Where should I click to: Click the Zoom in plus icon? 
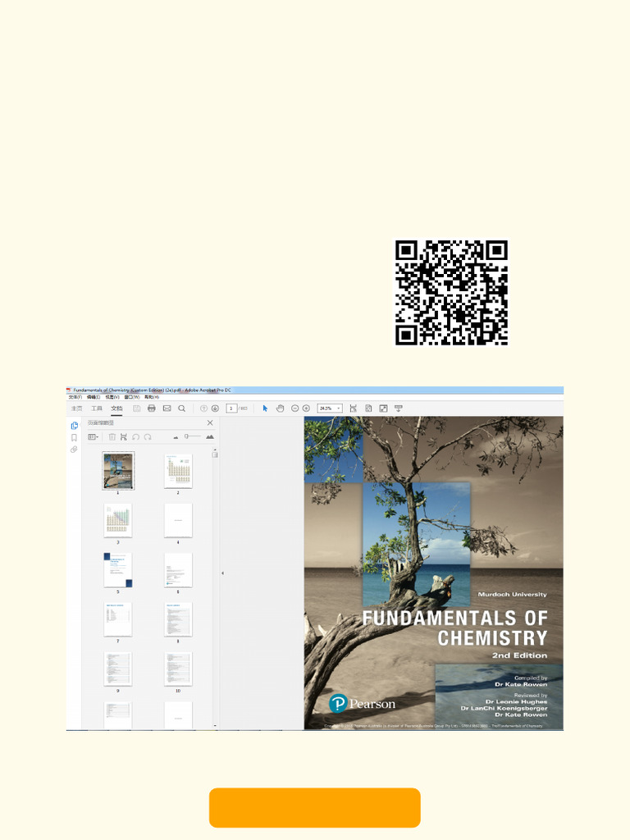(306, 409)
